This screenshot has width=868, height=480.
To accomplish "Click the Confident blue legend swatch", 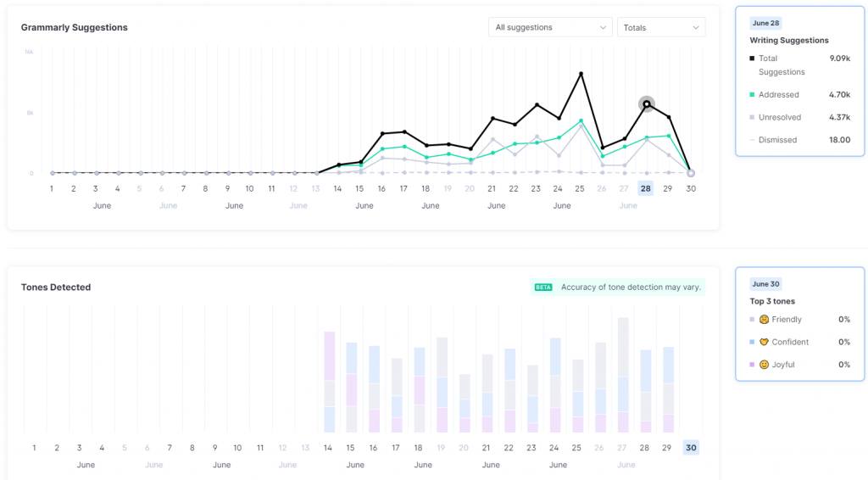I will pyautogui.click(x=752, y=342).
